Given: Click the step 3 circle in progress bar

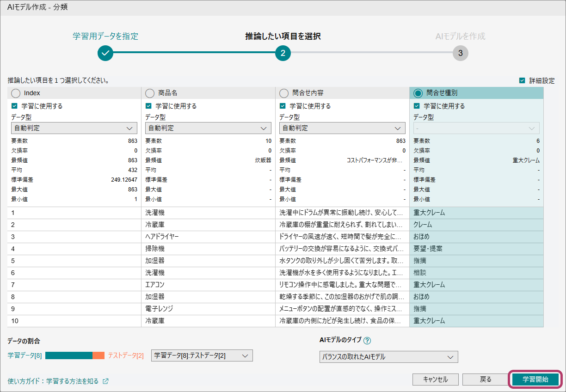Looking at the screenshot, I should pos(461,53).
